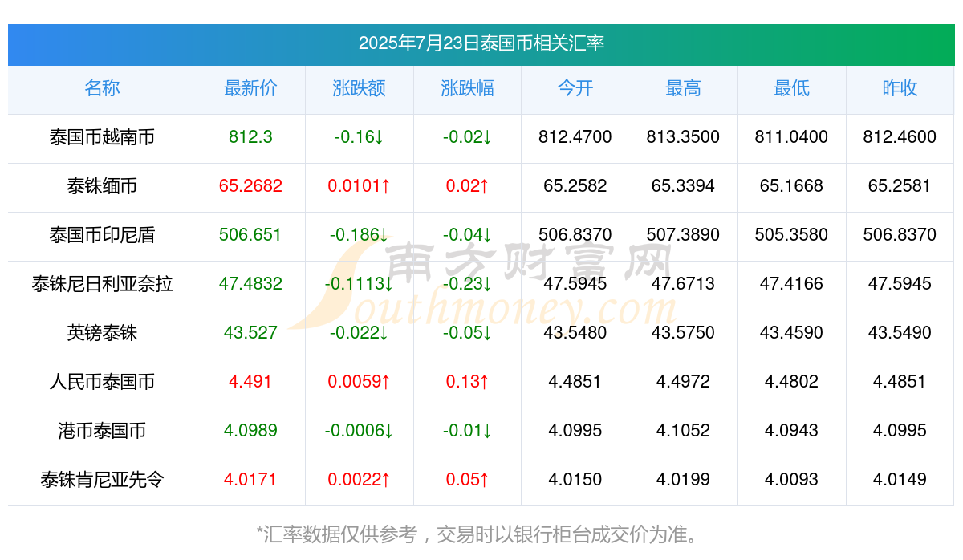The image size is (963, 560).
Task: Click low value 4.0943
Action: click(x=791, y=431)
